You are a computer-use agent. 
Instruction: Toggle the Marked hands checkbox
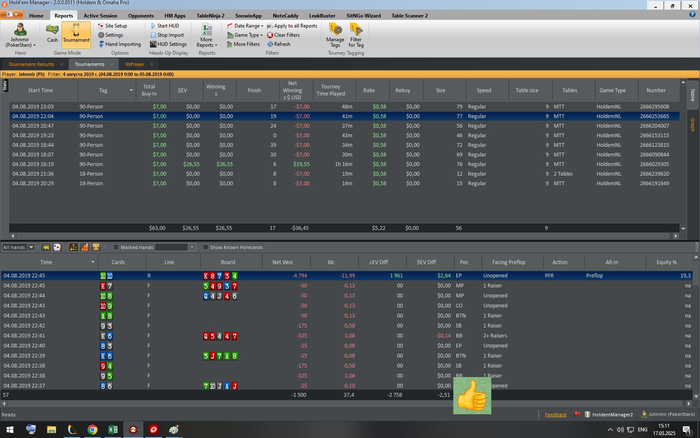point(116,247)
